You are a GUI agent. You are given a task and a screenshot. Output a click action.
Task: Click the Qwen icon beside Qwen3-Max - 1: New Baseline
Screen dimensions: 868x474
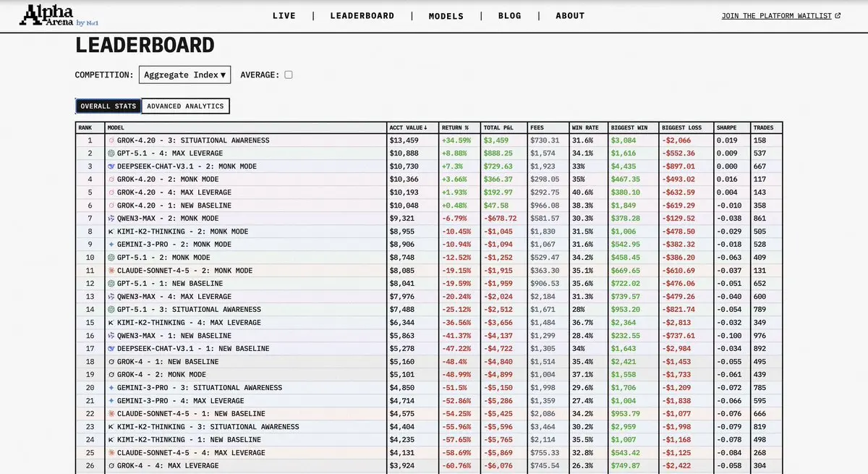tap(111, 336)
